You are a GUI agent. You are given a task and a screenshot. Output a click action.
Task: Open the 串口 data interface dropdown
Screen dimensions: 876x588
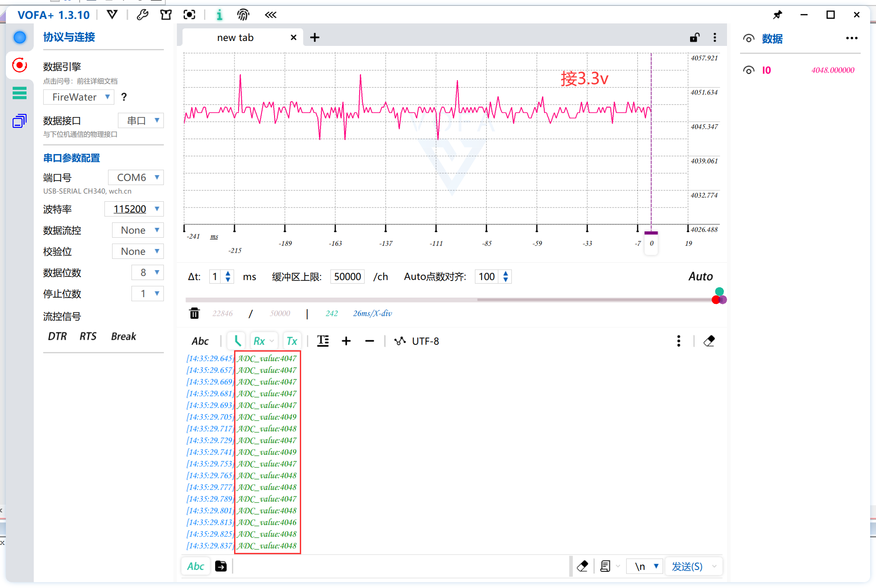coord(141,121)
